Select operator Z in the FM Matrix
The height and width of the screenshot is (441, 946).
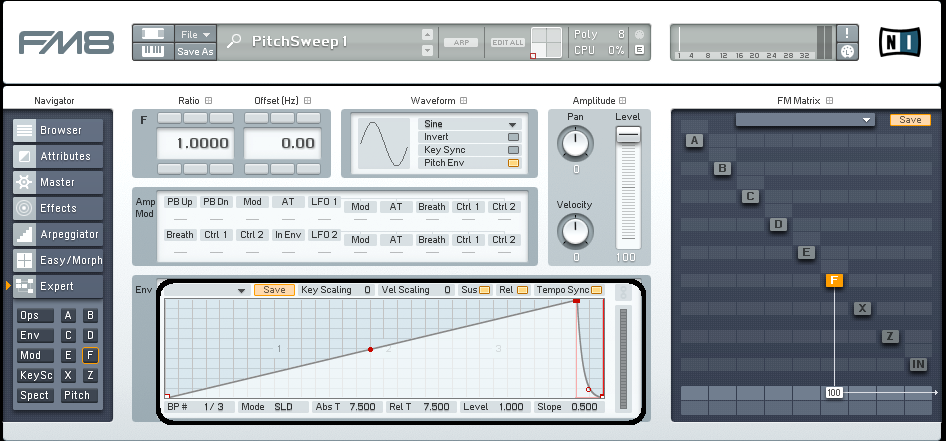[890, 336]
